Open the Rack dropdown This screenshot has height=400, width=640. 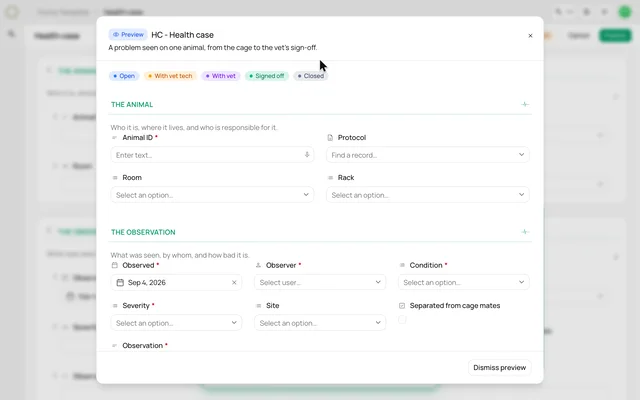pos(427,195)
